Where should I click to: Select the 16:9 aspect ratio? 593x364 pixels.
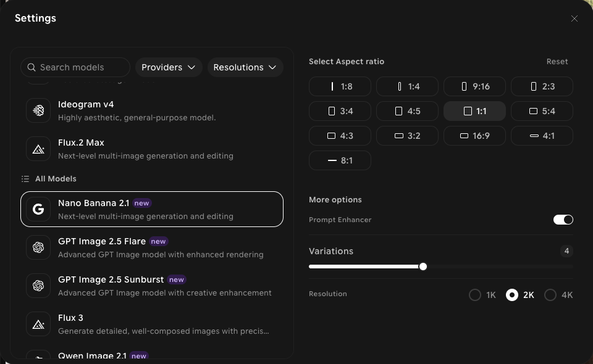[474, 136]
